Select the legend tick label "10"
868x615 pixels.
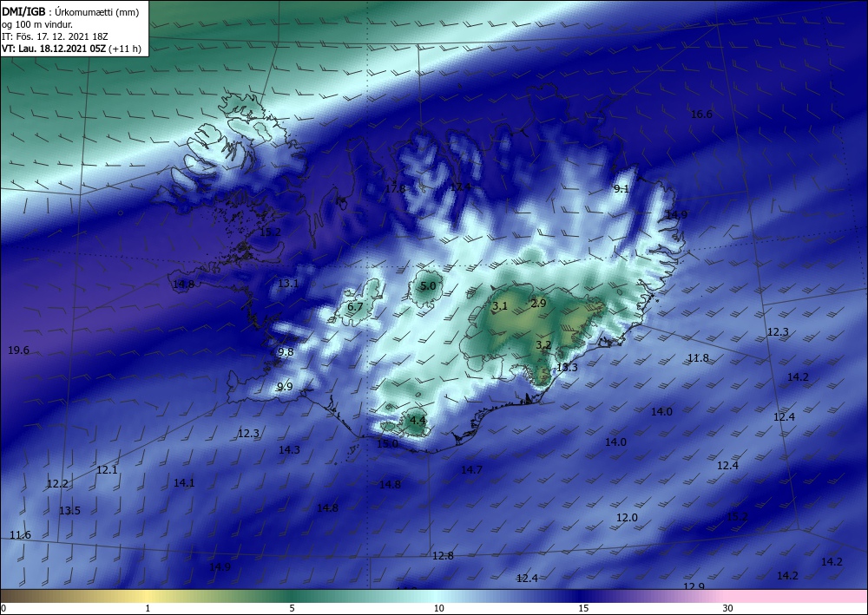coord(439,608)
